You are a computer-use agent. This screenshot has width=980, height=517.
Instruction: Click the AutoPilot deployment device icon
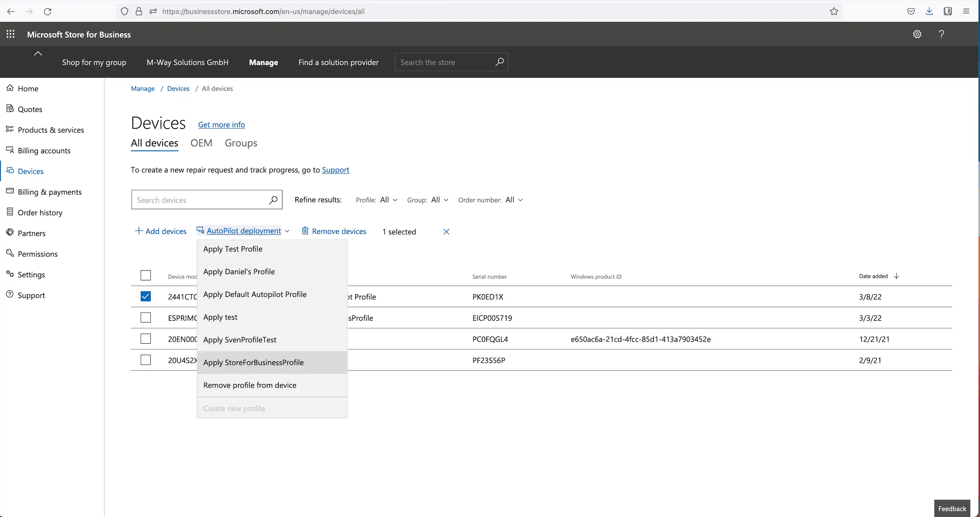tap(200, 230)
